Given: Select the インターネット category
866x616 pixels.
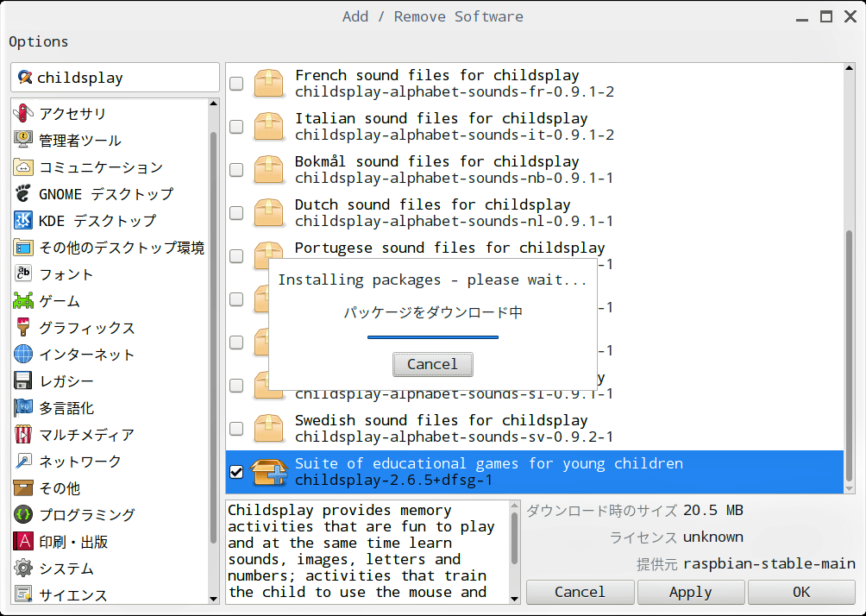Looking at the screenshot, I should (x=110, y=354).
